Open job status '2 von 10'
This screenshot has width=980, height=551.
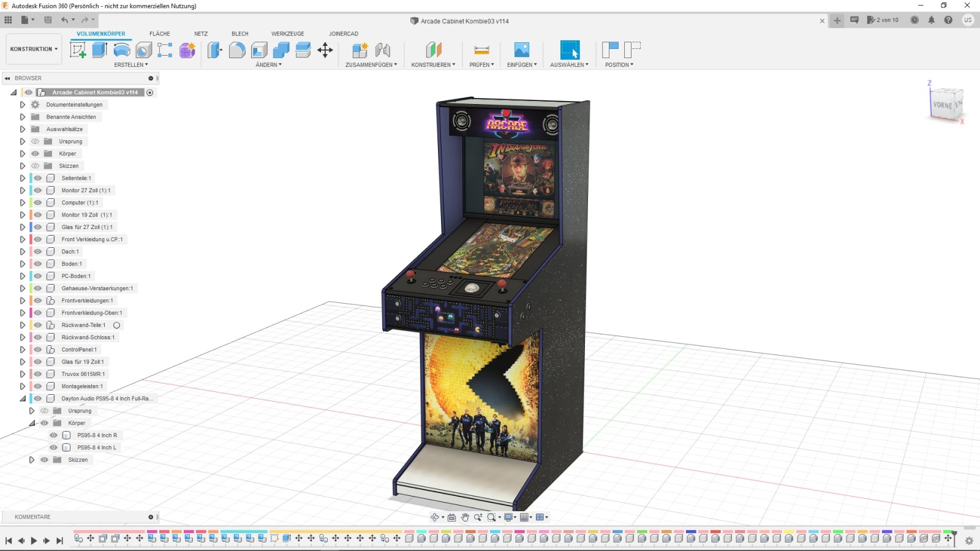883,20
